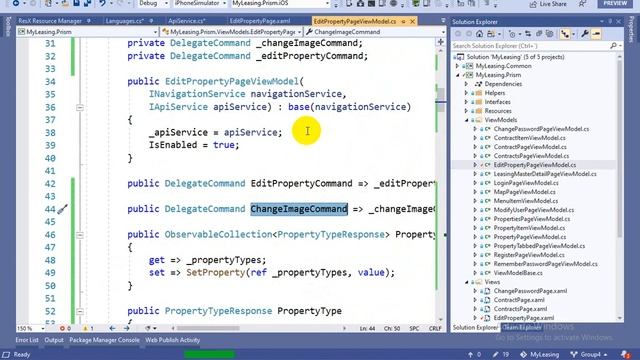Viewport: 640px width, 360px height.
Task: Click Switch Views icon in Solution Explorer
Action: click(x=491, y=34)
